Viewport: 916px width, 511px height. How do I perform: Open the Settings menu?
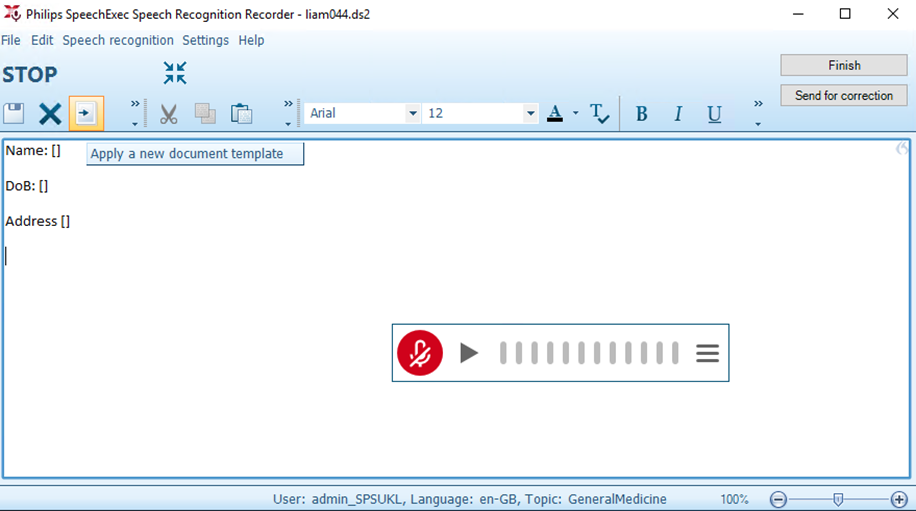[x=206, y=40]
